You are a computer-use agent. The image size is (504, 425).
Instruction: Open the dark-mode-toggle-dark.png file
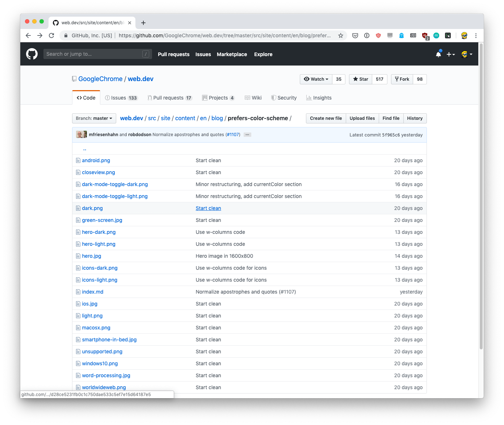(x=115, y=184)
